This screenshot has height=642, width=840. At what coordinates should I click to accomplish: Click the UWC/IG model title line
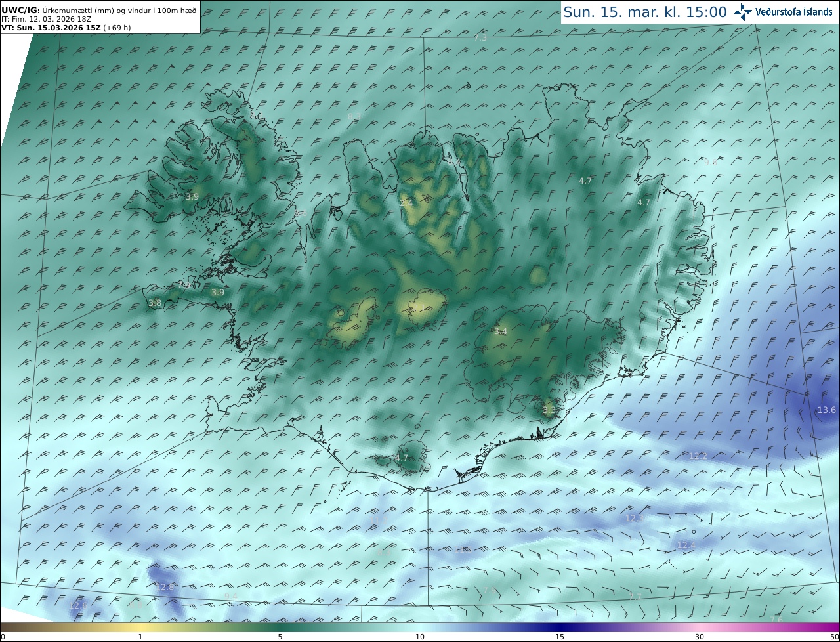[99, 11]
